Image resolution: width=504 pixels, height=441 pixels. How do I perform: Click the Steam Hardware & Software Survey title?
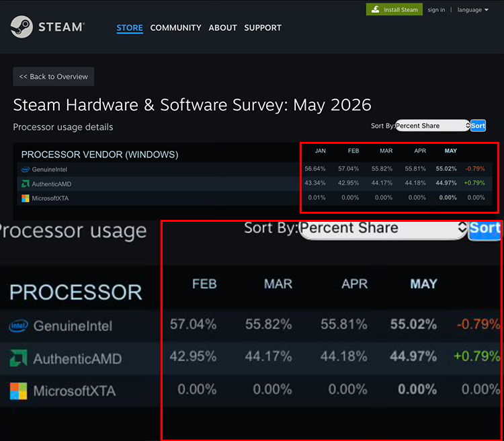(x=192, y=105)
